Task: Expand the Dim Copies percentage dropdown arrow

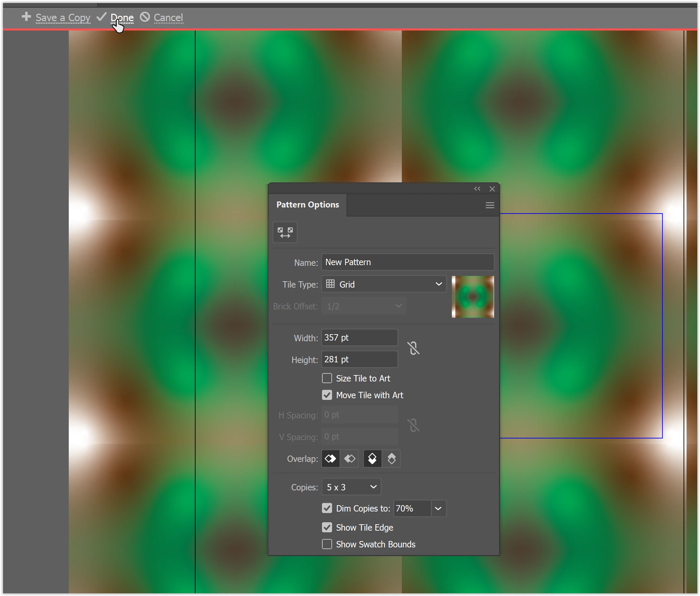Action: pyautogui.click(x=438, y=509)
